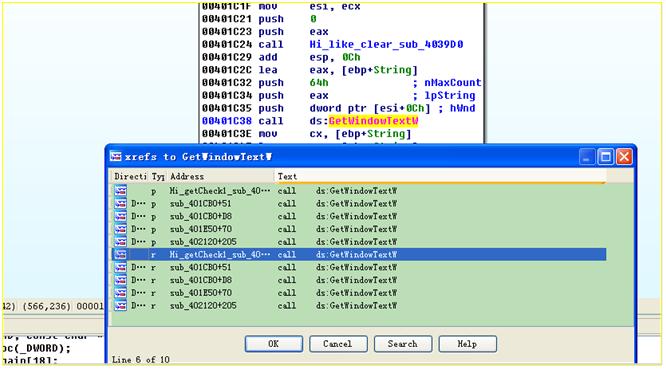Click icon of type p Hi_getCheck1_sub_40 row
The height and width of the screenshot is (369, 666).
click(121, 191)
